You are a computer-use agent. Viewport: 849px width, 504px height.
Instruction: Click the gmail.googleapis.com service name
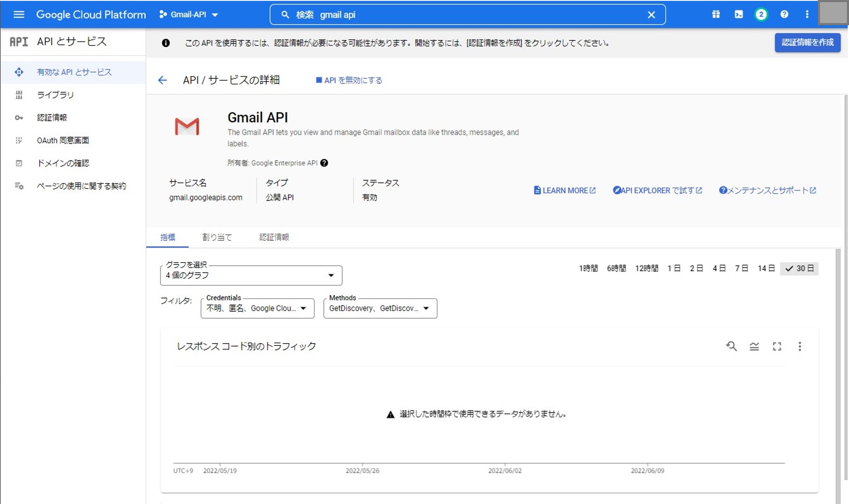pos(206,198)
